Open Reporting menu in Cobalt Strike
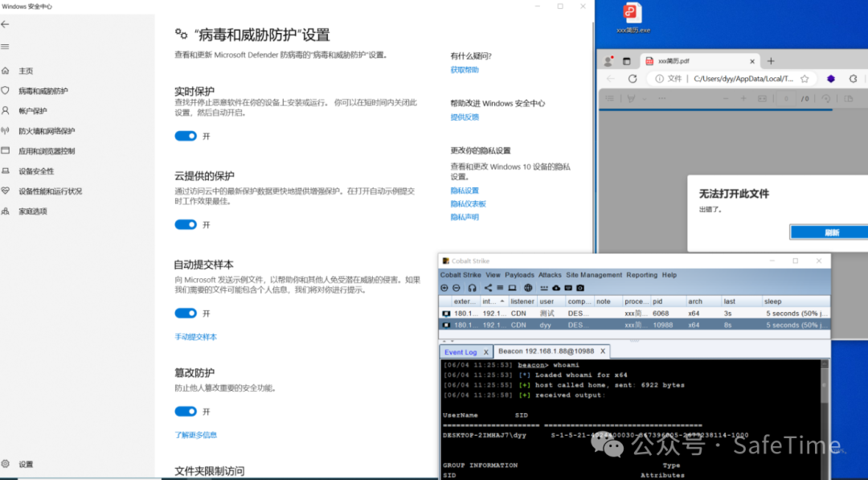Image resolution: width=868 pixels, height=480 pixels. [642, 275]
